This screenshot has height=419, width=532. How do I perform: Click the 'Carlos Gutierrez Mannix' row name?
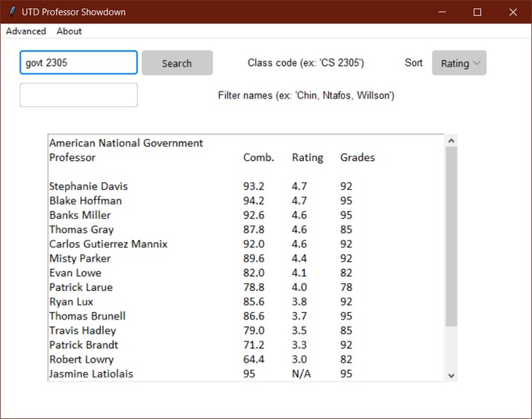[x=108, y=244]
